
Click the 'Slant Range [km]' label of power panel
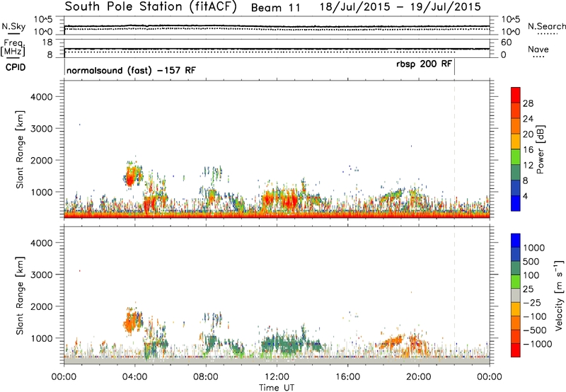(20, 149)
